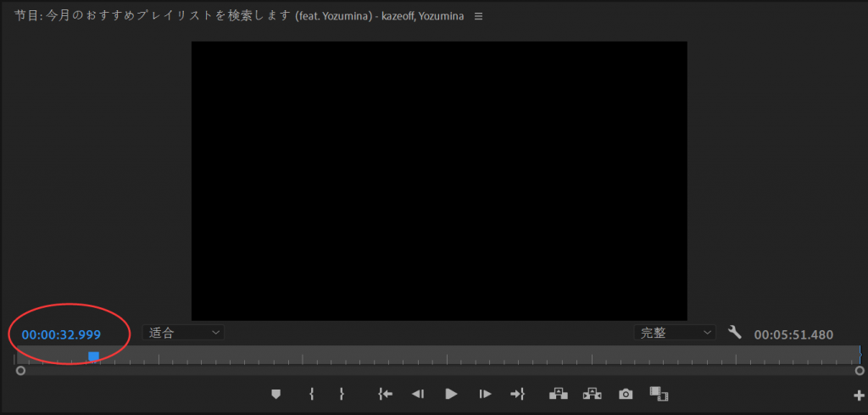The height and width of the screenshot is (415, 868).
Task: Click the sequence title 节目 tab
Action: [238, 17]
